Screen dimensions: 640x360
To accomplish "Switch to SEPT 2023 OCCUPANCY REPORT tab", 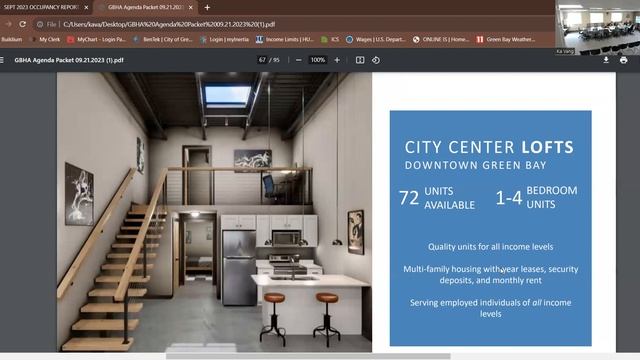I will [x=41, y=7].
